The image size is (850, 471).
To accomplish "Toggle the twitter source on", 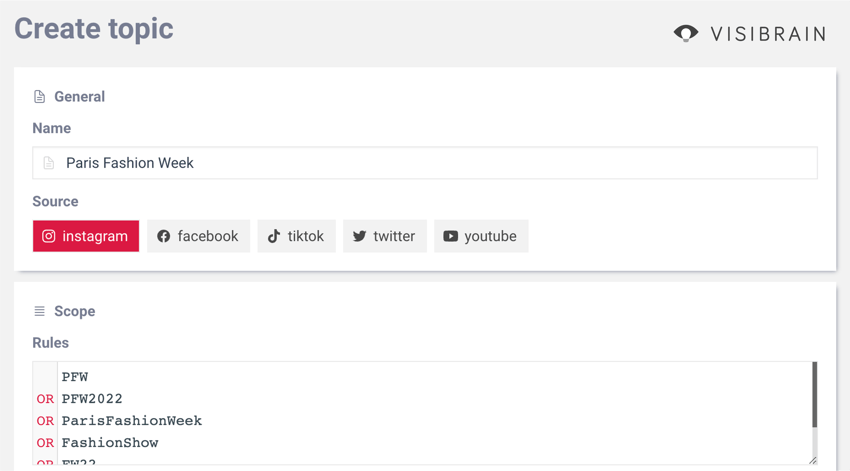I will pyautogui.click(x=385, y=236).
